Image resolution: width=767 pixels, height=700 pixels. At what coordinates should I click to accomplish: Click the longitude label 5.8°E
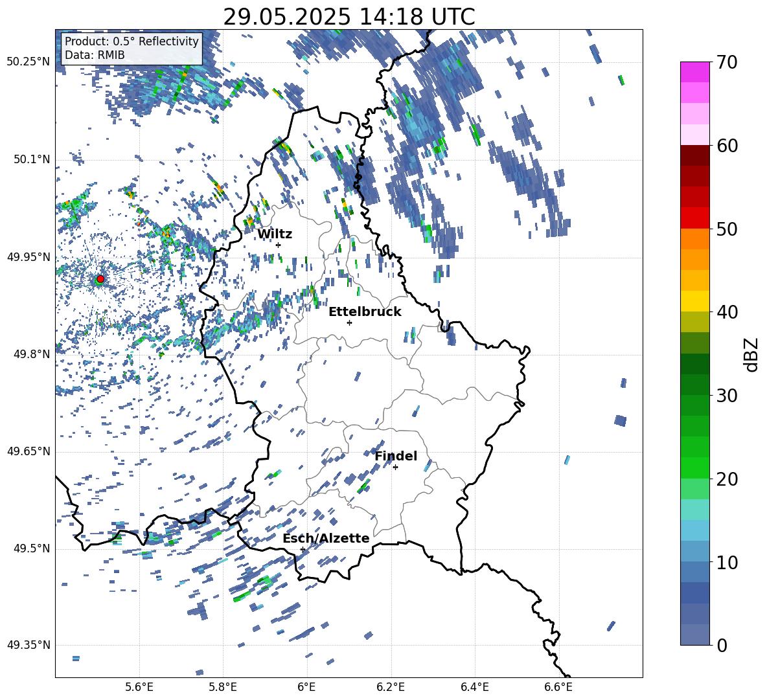pyautogui.click(x=223, y=687)
